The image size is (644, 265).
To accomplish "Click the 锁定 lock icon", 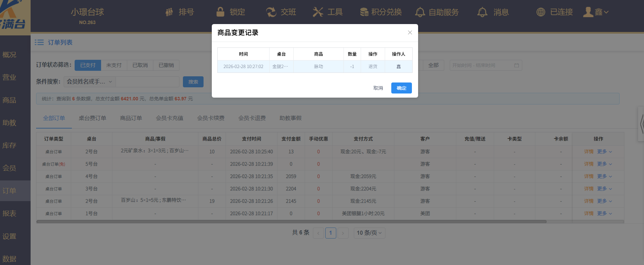I will click(220, 12).
